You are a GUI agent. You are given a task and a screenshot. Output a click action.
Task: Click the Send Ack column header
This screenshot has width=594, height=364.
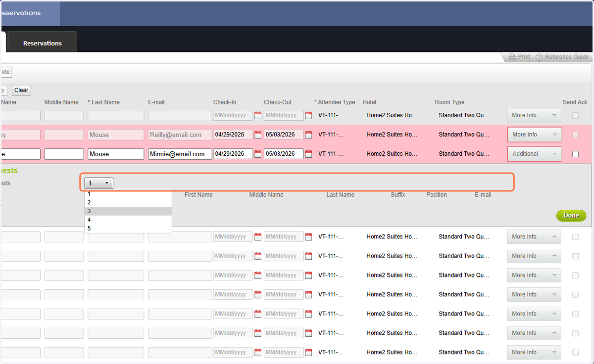[575, 102]
